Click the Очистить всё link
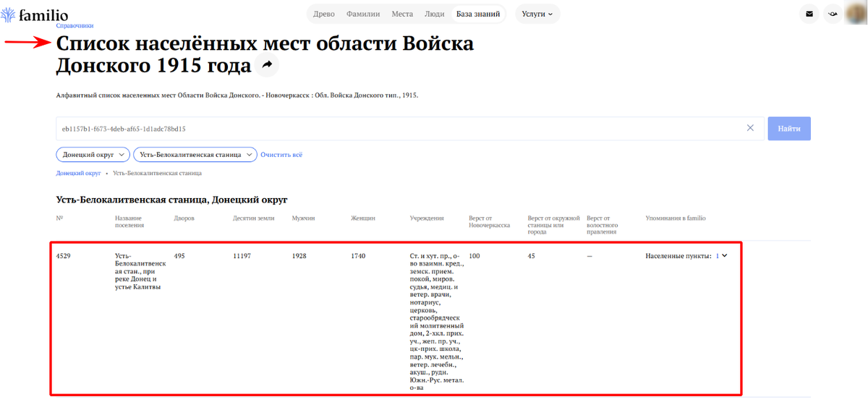This screenshot has height=418, width=868. (280, 154)
